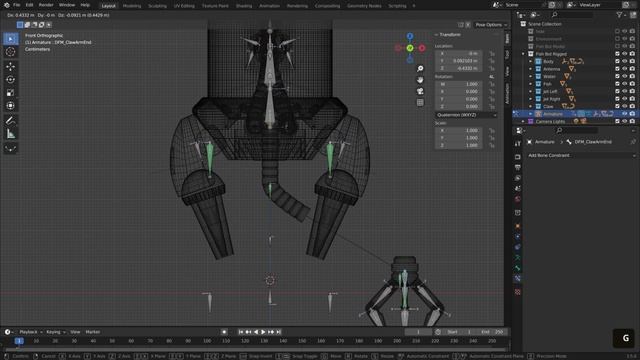Open the timeline View menu
This screenshot has height=360, width=640.
[x=75, y=332]
